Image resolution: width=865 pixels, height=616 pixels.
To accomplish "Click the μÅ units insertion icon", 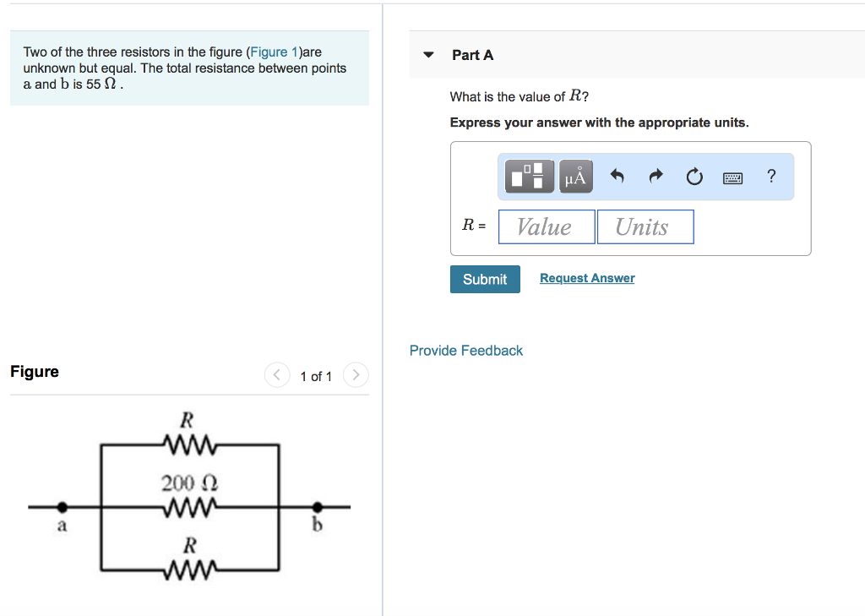I will [x=575, y=176].
